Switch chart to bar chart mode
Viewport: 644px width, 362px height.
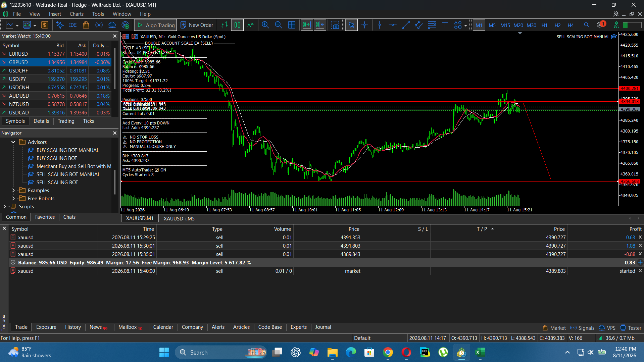click(x=224, y=25)
